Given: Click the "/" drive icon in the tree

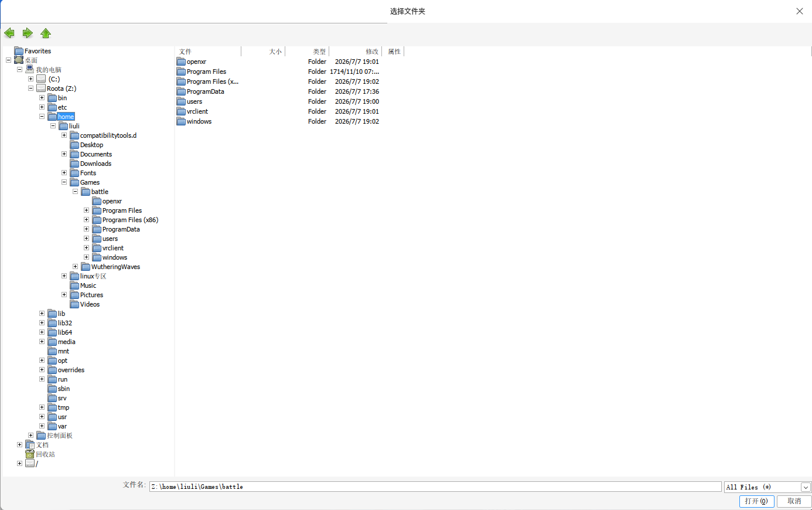Looking at the screenshot, I should pos(30,464).
